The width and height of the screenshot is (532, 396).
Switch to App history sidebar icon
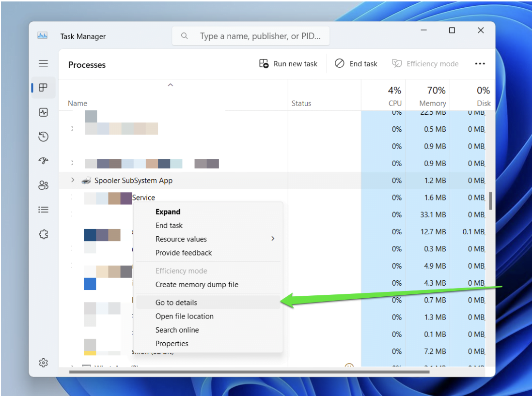(43, 137)
